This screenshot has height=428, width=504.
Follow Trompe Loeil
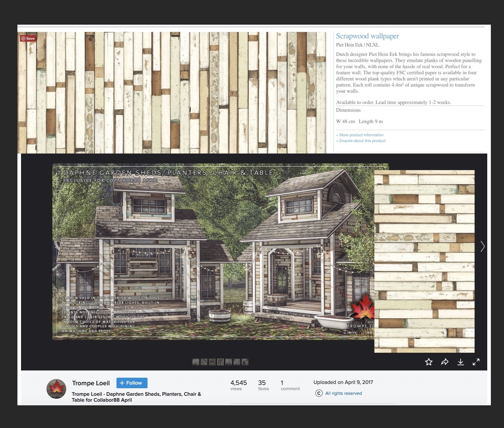tap(132, 383)
